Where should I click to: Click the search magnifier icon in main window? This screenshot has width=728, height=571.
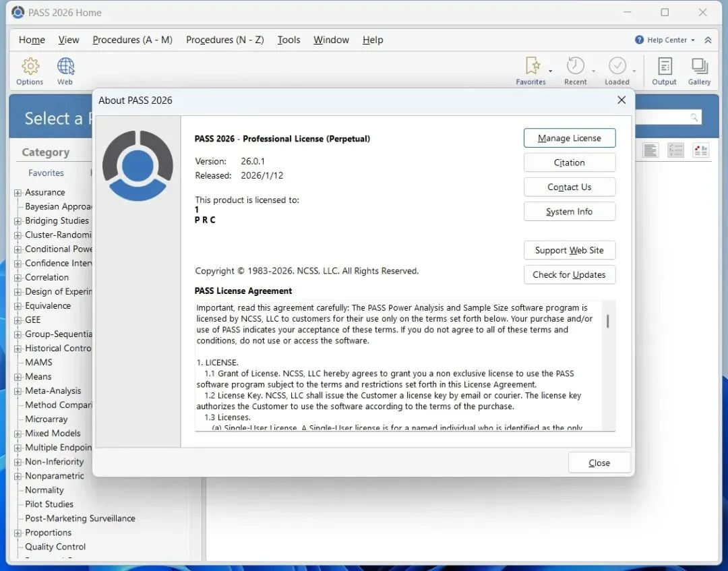(694, 117)
